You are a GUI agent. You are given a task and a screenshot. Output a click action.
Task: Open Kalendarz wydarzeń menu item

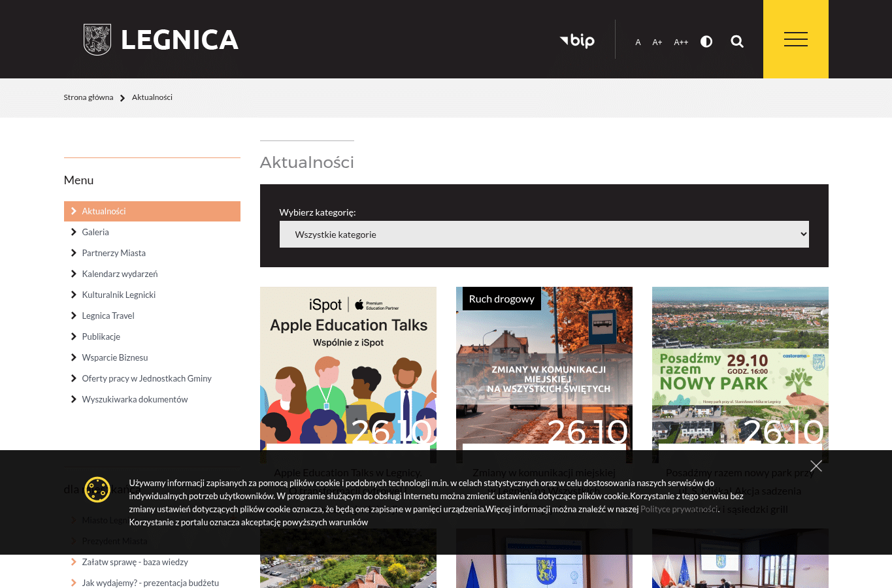[120, 274]
